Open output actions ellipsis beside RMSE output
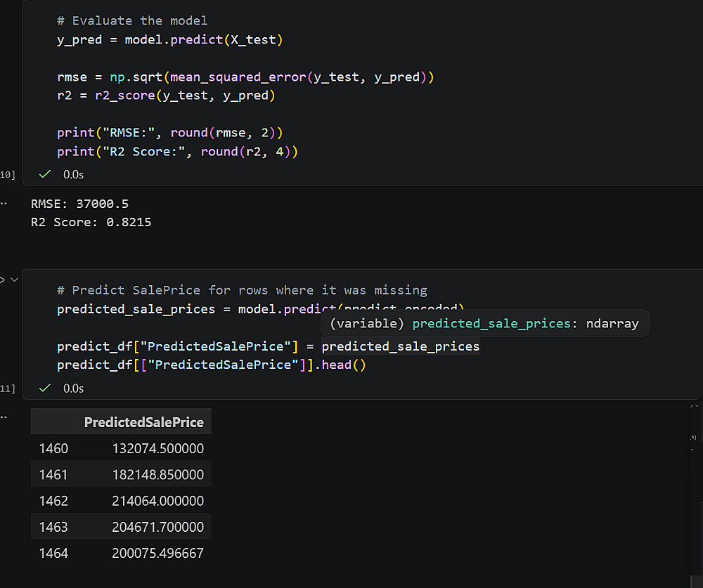Screen dimensions: 703x588 (x=4, y=204)
